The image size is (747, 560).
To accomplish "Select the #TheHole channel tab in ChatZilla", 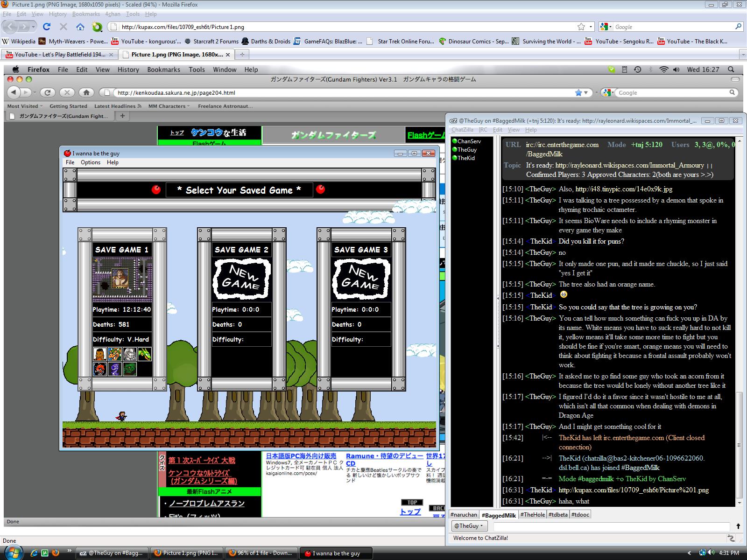I will [532, 515].
